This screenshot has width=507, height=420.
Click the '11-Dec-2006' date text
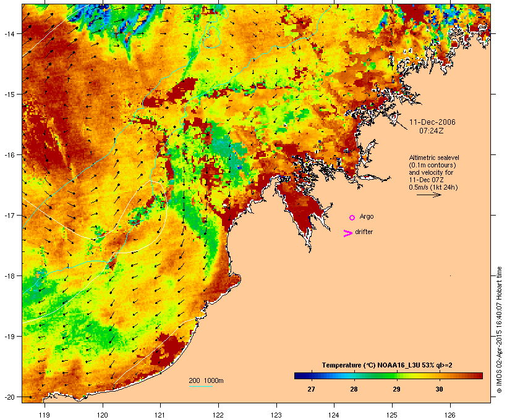[x=432, y=122]
